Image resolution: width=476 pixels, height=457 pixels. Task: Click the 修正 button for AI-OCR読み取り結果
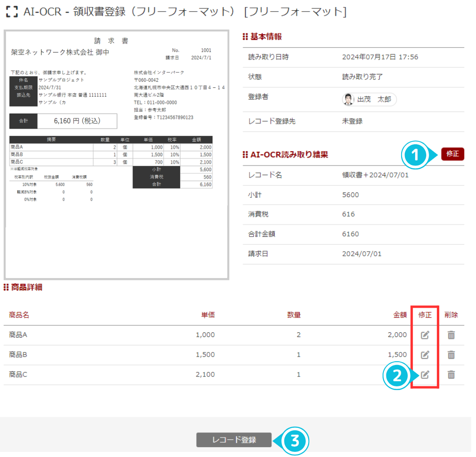click(452, 153)
